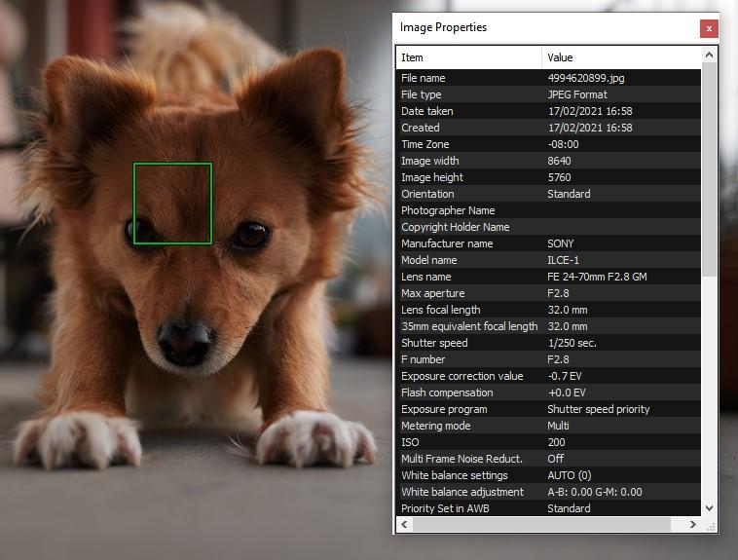The image size is (738, 560).
Task: Click the vertical scrollbar thumb
Action: [x=710, y=169]
